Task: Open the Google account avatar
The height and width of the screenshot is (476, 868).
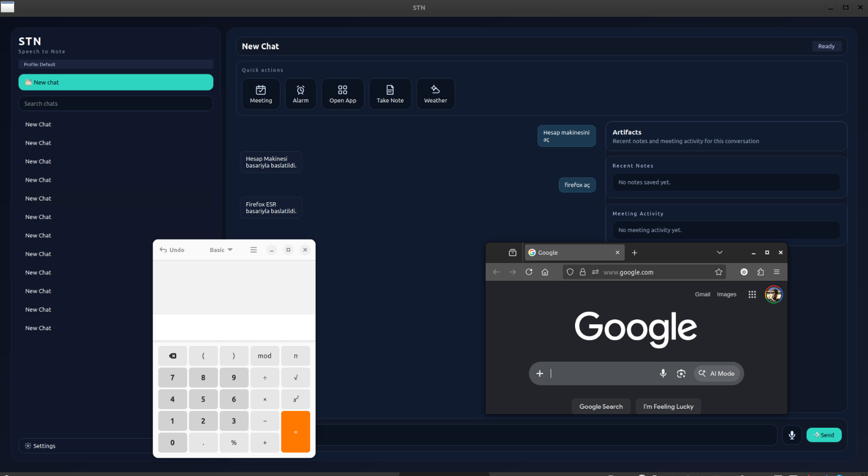Action: pyautogui.click(x=774, y=294)
